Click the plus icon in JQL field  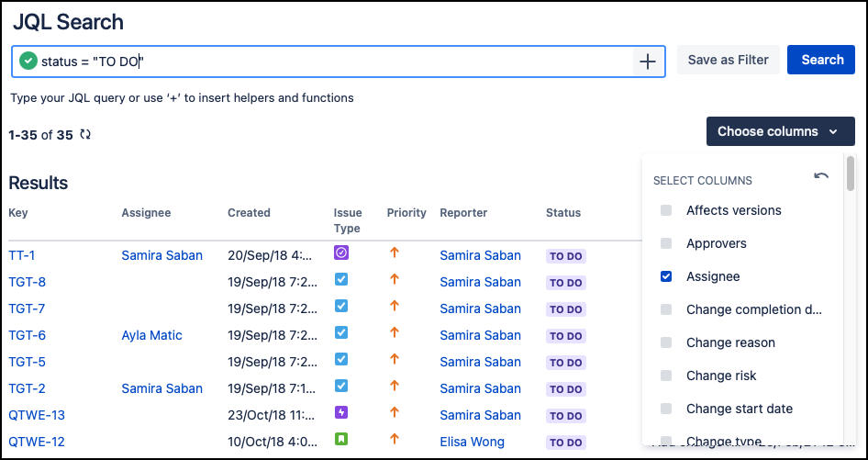[648, 61]
